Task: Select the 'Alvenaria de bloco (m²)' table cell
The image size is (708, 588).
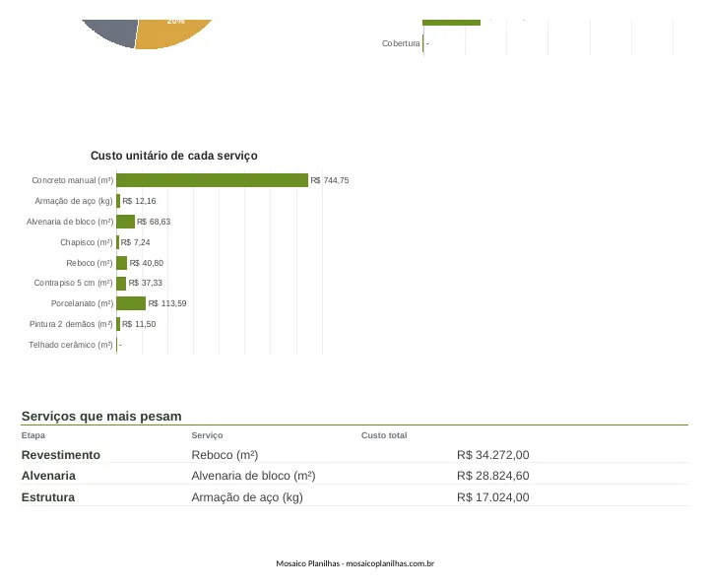Action: click(x=253, y=476)
